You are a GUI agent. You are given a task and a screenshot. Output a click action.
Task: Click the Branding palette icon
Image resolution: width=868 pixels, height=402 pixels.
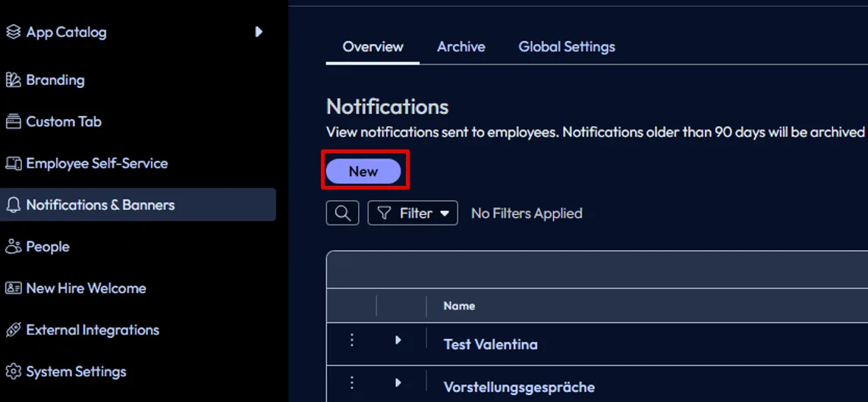pyautogui.click(x=14, y=80)
